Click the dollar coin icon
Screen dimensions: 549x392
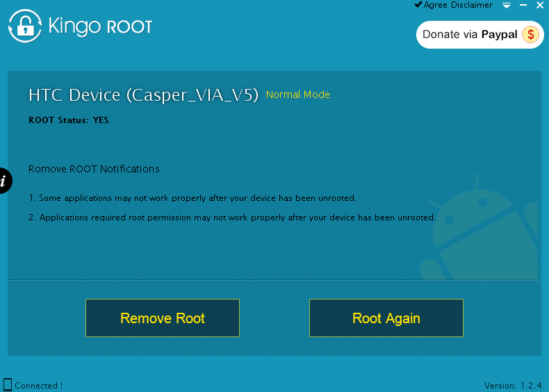pos(530,34)
